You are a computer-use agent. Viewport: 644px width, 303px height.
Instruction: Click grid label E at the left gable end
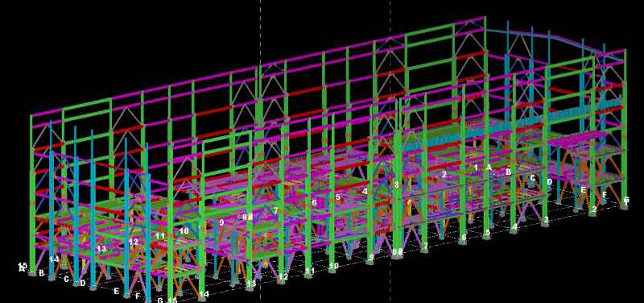pyautogui.click(x=116, y=291)
